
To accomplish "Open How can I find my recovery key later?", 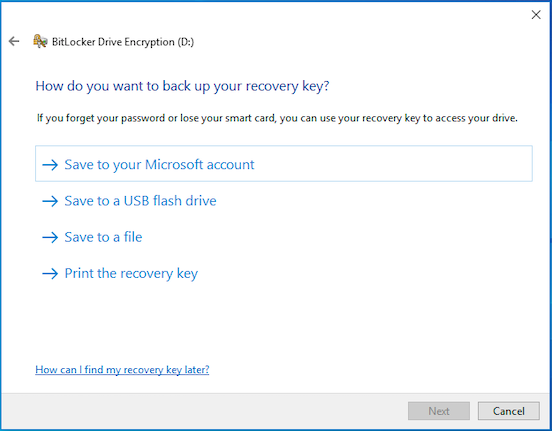I will tap(122, 369).
